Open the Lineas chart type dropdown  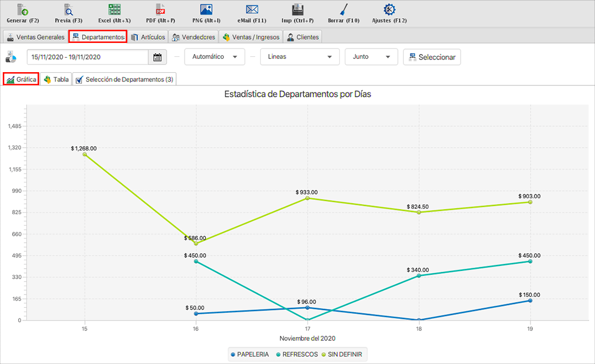tap(300, 57)
